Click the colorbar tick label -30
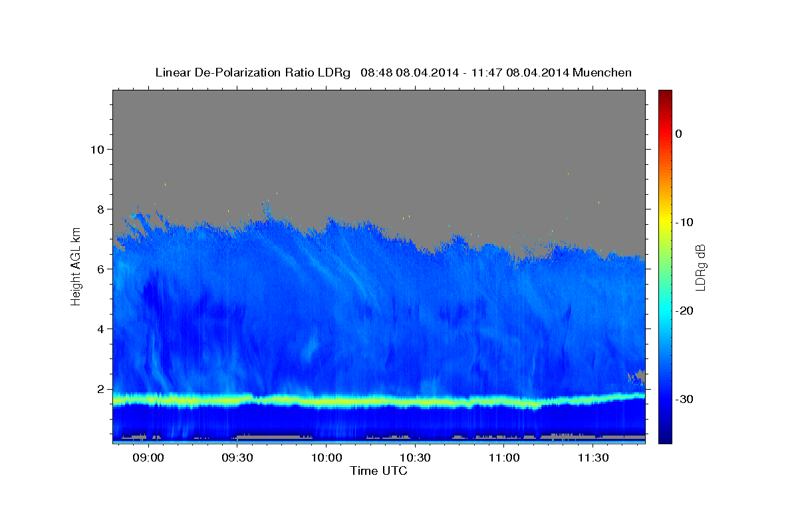This screenshot has width=798, height=532. 685,399
